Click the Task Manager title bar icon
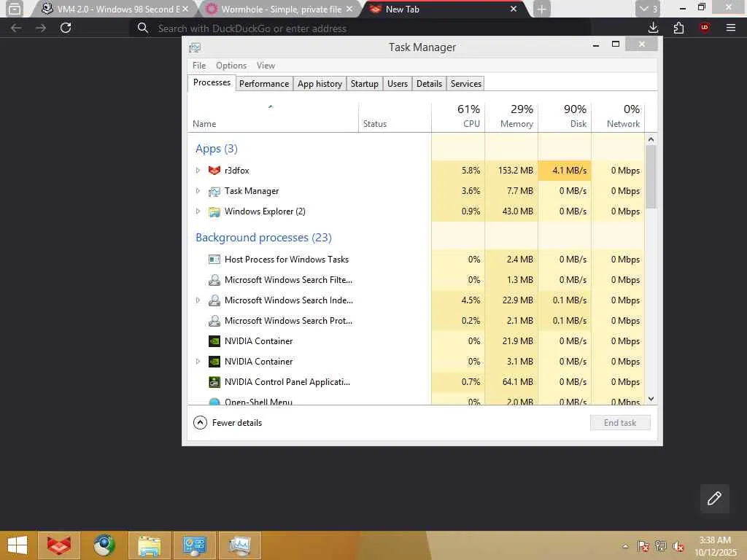The height and width of the screenshot is (560, 747). coord(195,47)
